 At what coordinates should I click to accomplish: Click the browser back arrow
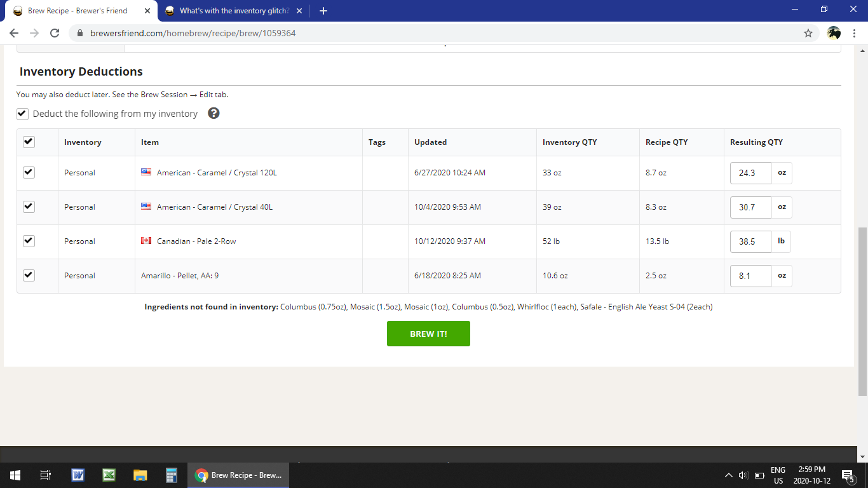click(x=14, y=33)
